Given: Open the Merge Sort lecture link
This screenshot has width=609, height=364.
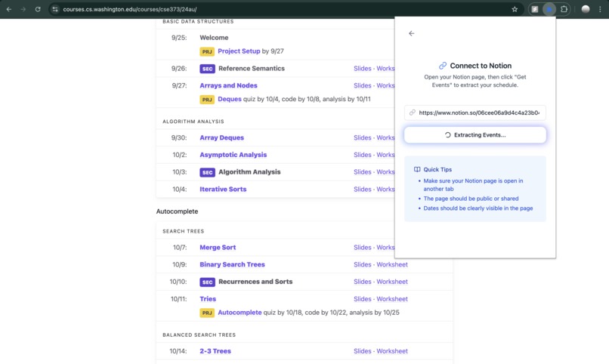Looking at the screenshot, I should 218,248.
